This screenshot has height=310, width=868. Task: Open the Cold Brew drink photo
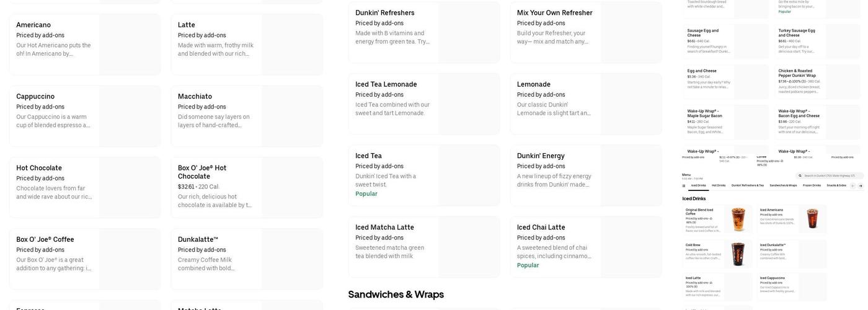tap(738, 254)
